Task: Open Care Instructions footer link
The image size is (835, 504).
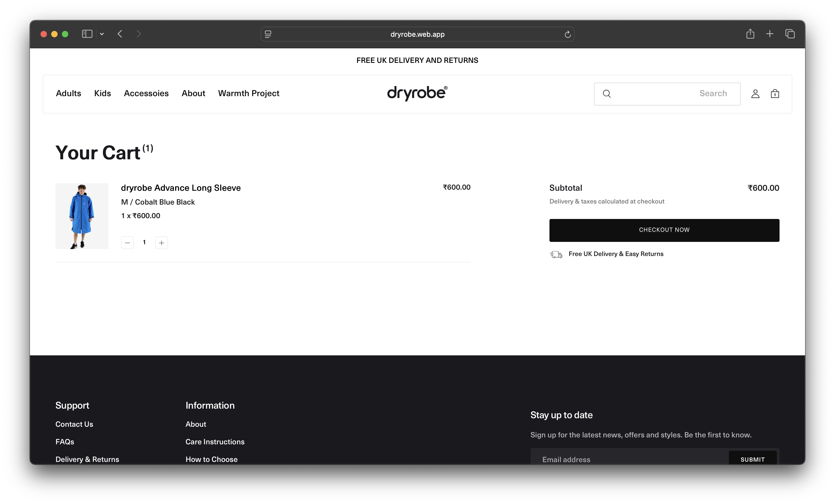Action: (215, 442)
